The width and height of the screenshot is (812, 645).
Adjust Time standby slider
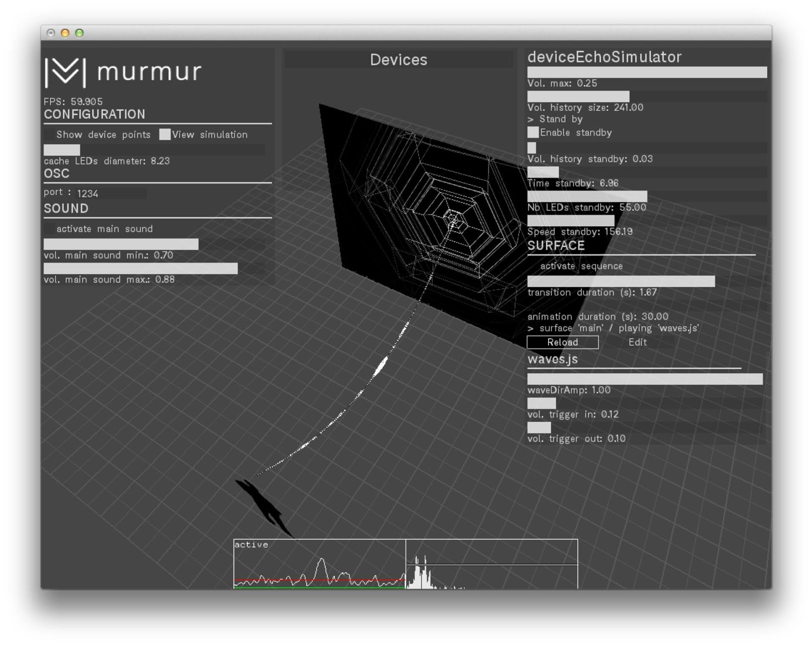[647, 172]
